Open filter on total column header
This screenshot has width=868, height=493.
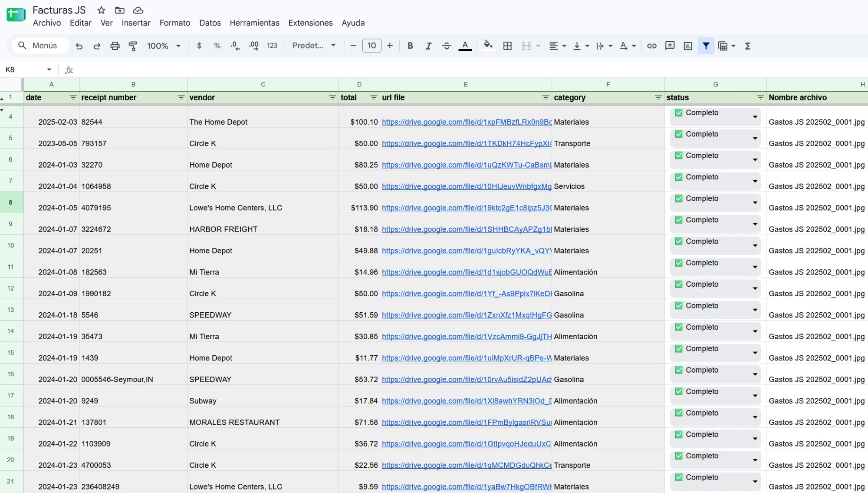pyautogui.click(x=374, y=98)
